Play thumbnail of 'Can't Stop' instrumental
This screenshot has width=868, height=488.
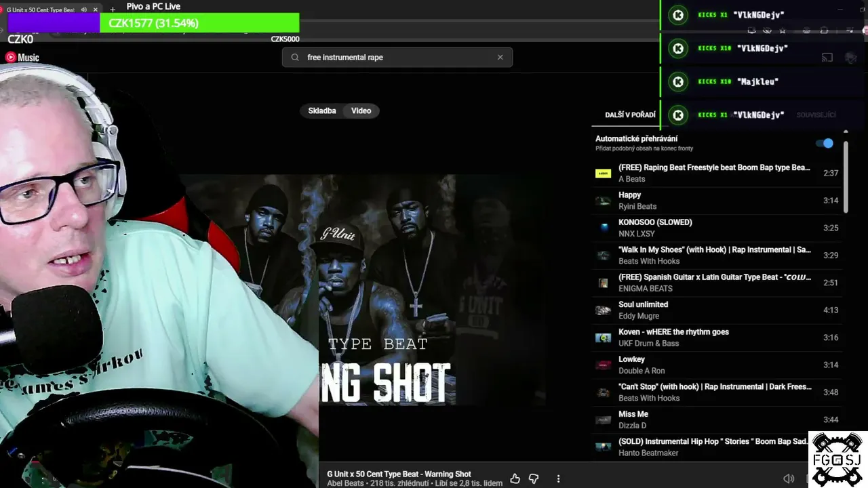click(603, 392)
